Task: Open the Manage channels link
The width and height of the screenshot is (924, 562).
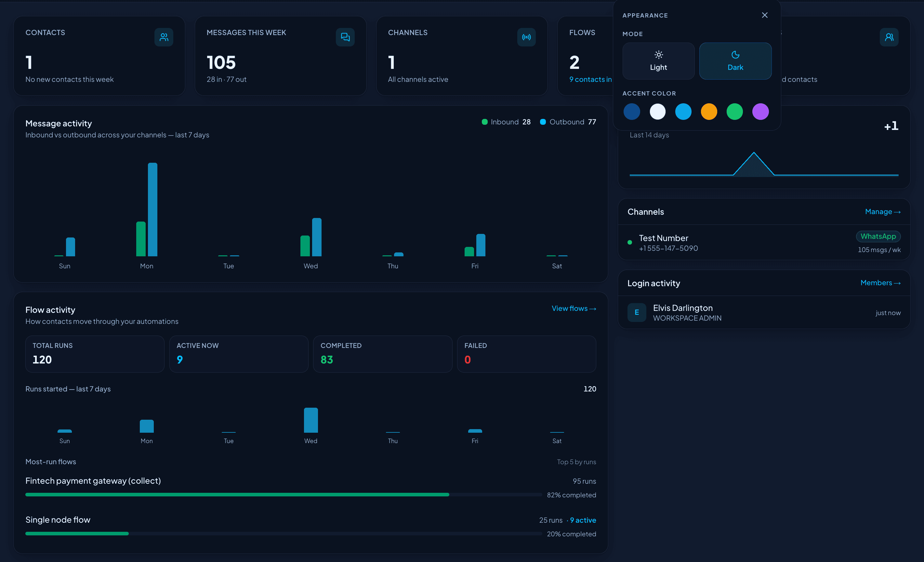Action: click(883, 212)
